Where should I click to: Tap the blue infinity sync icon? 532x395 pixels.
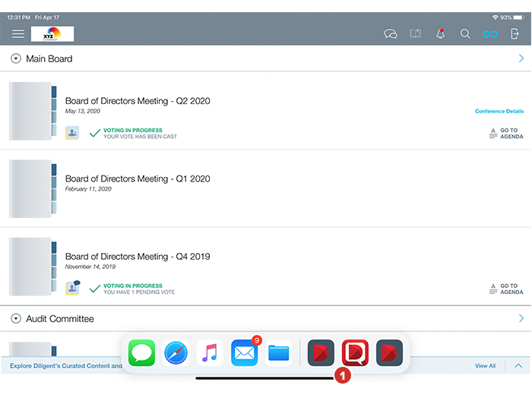point(490,34)
